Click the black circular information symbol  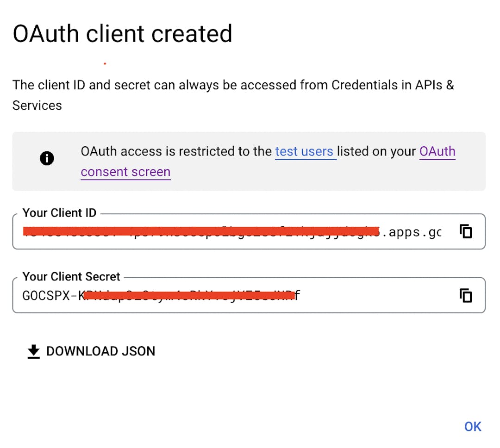tap(47, 158)
